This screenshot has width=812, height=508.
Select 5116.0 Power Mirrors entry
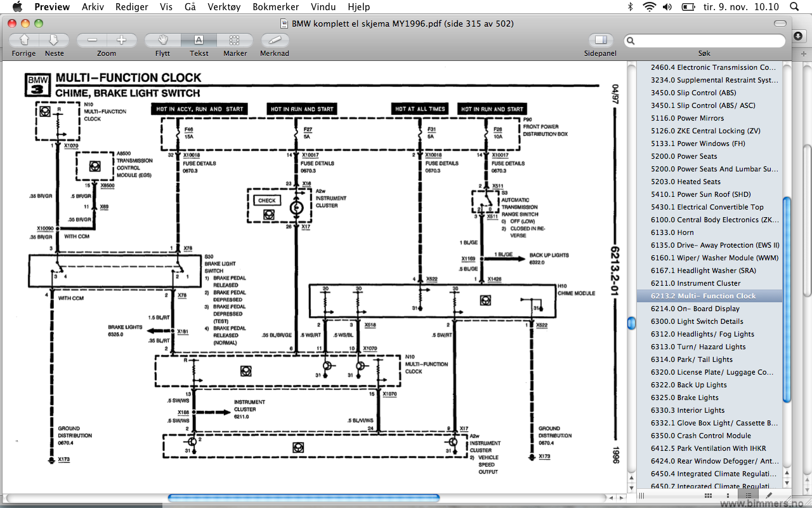tap(710, 118)
